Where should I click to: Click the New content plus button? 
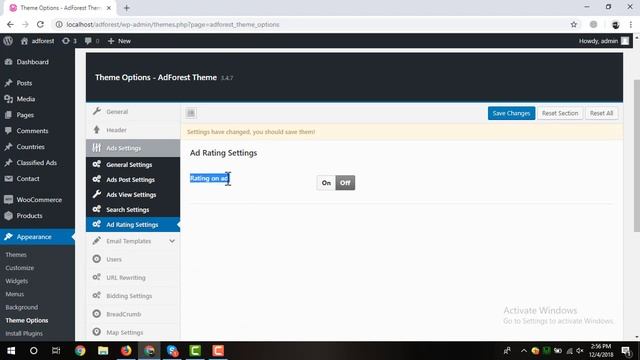point(119,41)
